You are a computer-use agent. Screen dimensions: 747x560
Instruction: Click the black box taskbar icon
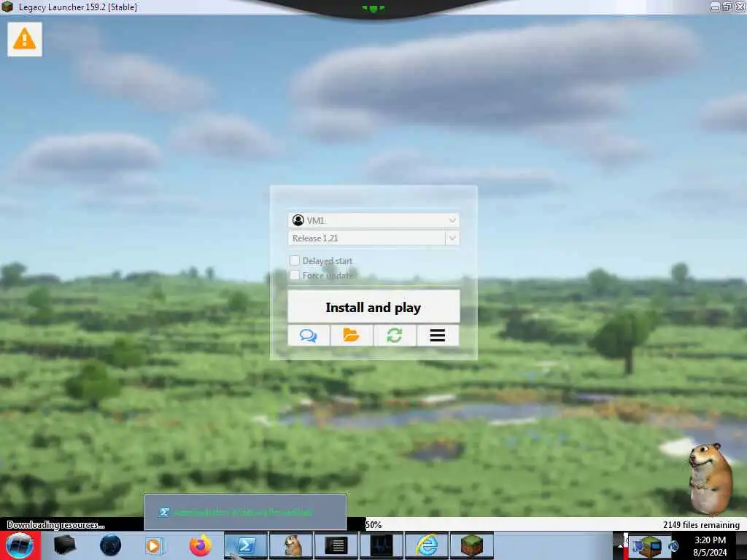64,545
